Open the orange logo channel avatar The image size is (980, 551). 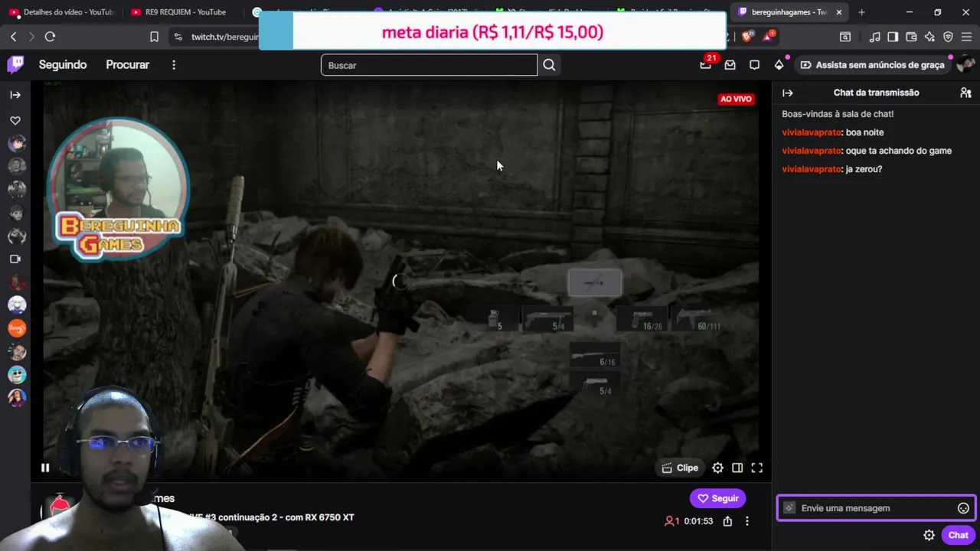point(17,328)
